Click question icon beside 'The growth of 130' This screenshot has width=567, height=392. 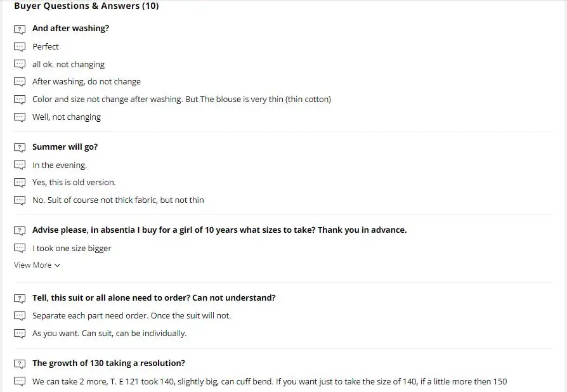[20, 364]
